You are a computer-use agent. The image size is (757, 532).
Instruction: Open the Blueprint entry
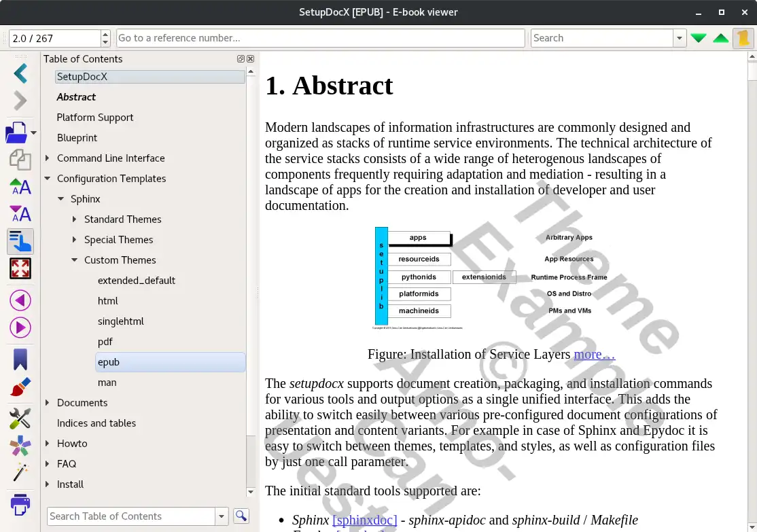click(77, 138)
